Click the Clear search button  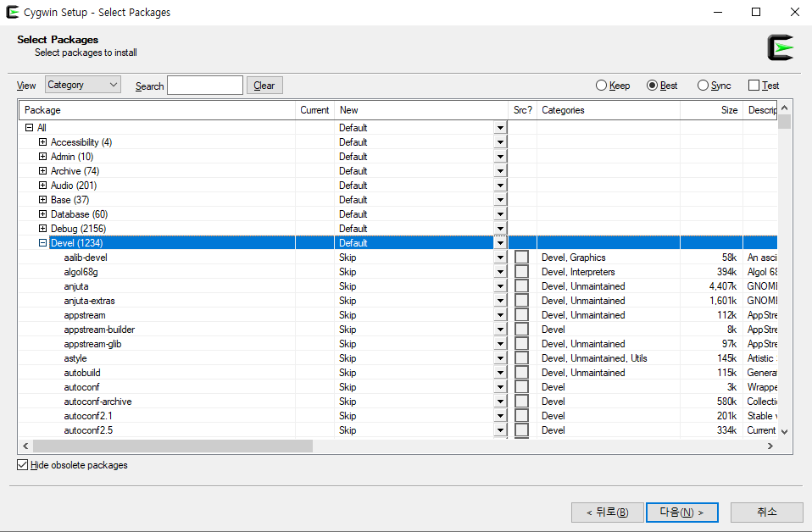264,86
